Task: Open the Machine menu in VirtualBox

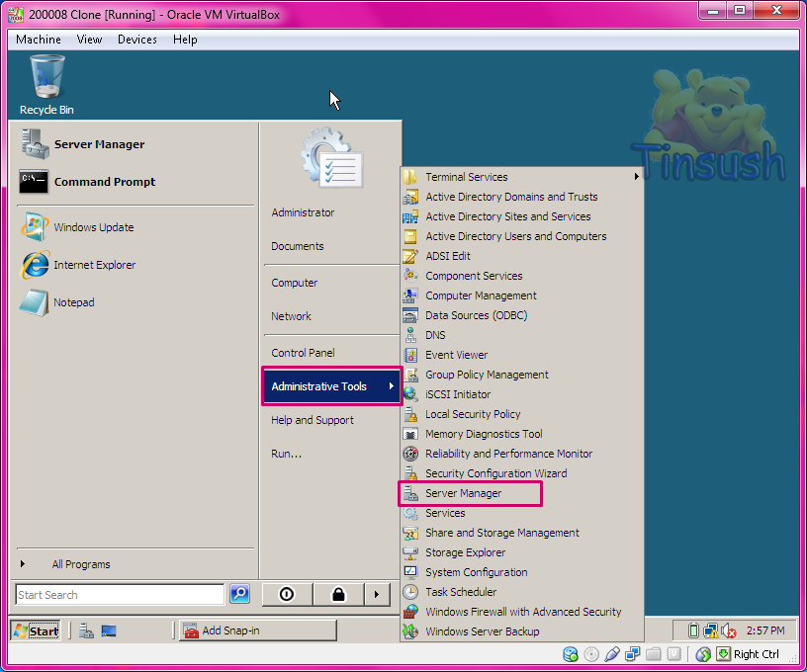Action: click(39, 40)
